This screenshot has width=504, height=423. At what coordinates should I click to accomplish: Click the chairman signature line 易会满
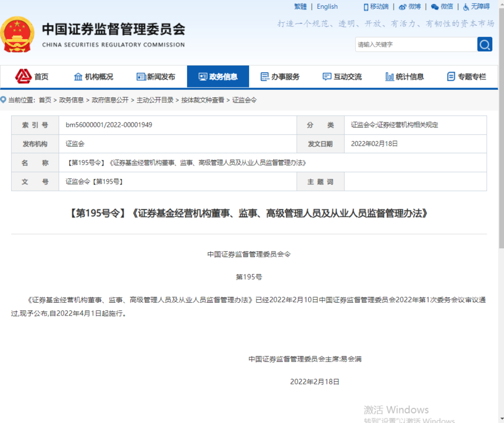[x=305, y=359]
